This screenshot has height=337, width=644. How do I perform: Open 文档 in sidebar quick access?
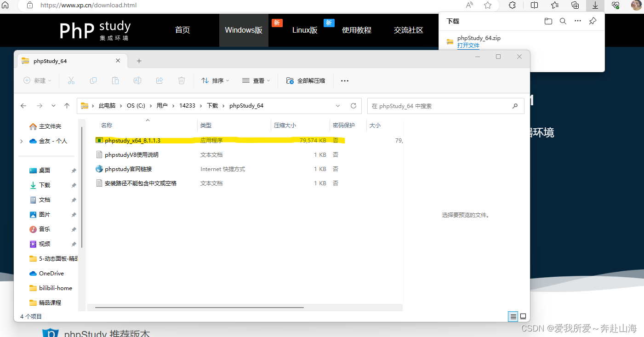click(45, 200)
